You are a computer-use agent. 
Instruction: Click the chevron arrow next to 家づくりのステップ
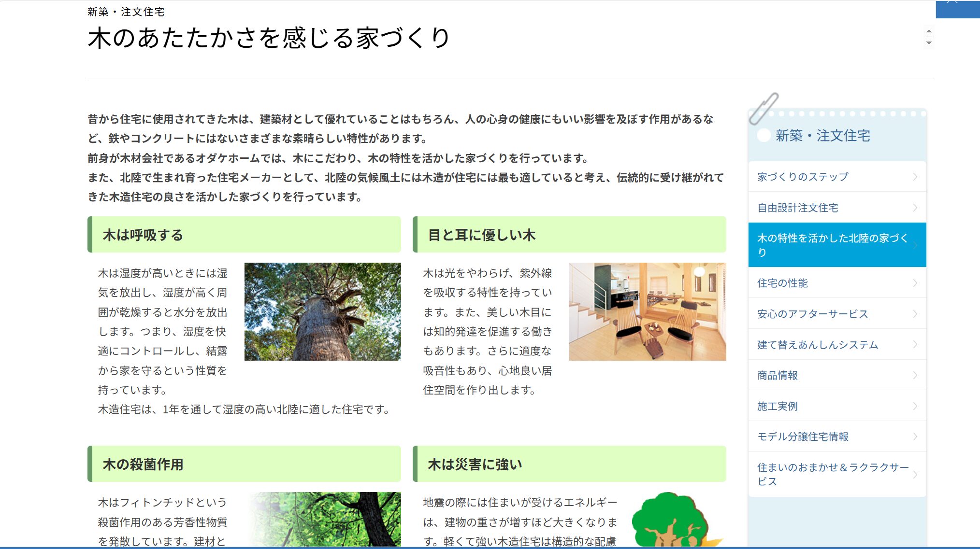[x=915, y=177]
